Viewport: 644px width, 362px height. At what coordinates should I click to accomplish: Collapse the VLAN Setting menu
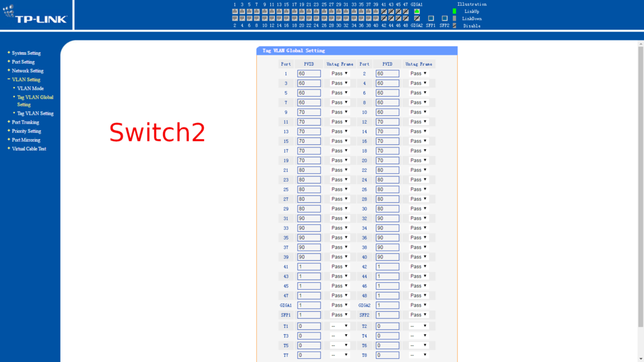pyautogui.click(x=26, y=80)
